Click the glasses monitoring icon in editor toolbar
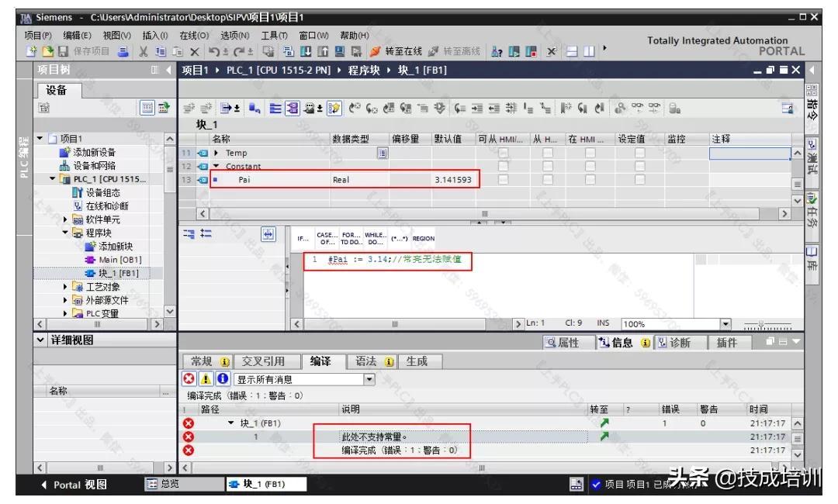838x504 pixels. 637,108
